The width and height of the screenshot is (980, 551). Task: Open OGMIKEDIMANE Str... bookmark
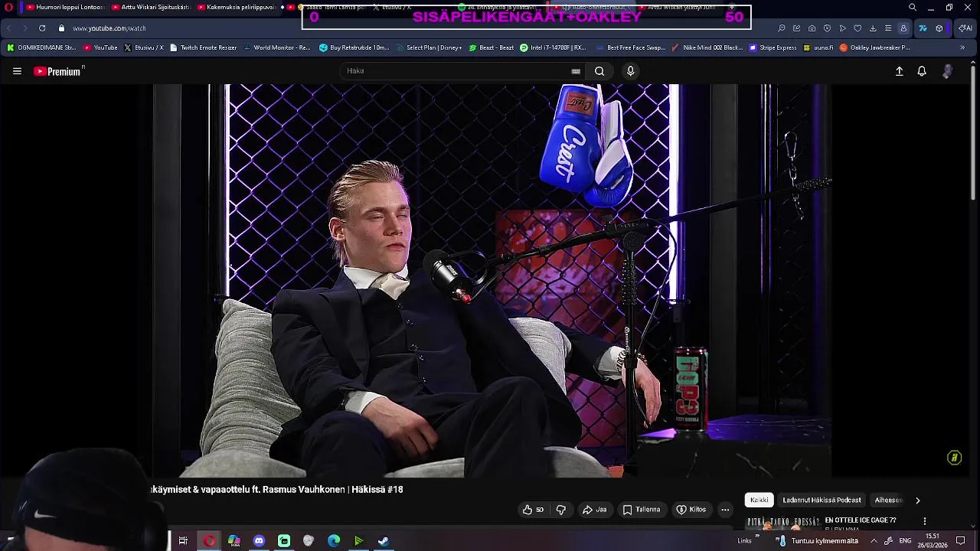coord(41,47)
